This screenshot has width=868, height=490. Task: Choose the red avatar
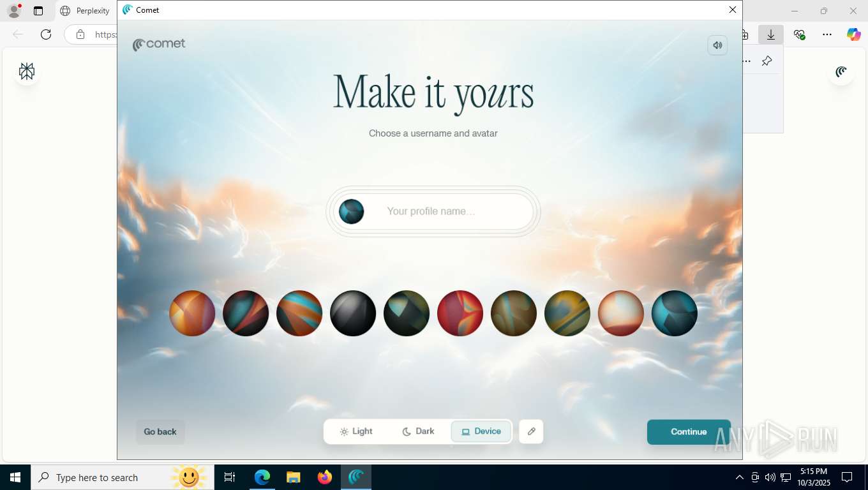pos(460,313)
